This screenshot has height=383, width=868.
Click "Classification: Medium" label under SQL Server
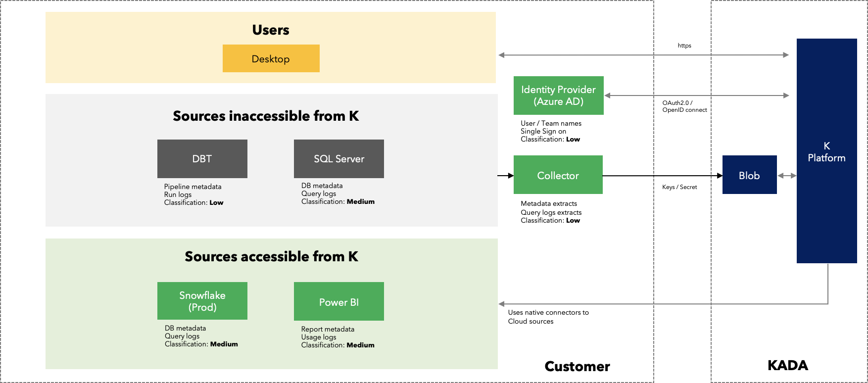click(338, 201)
